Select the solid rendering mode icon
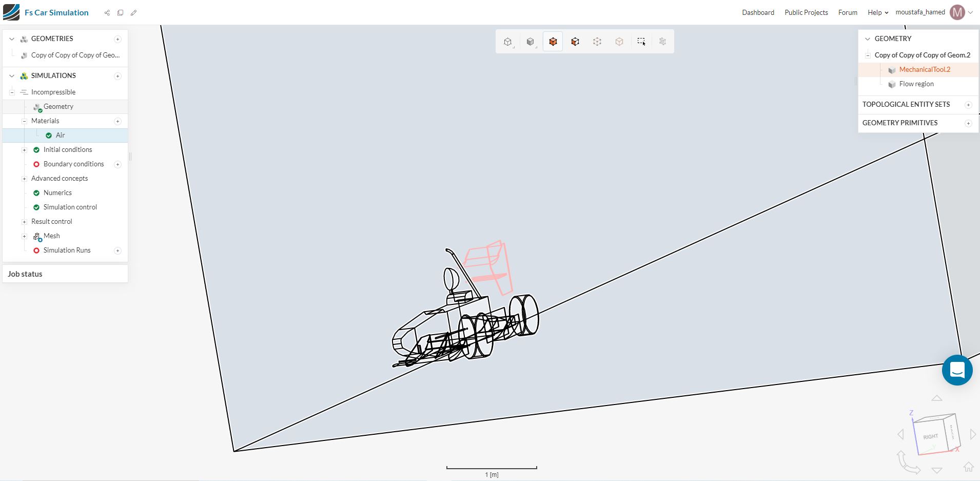The image size is (980, 481). (x=531, y=41)
